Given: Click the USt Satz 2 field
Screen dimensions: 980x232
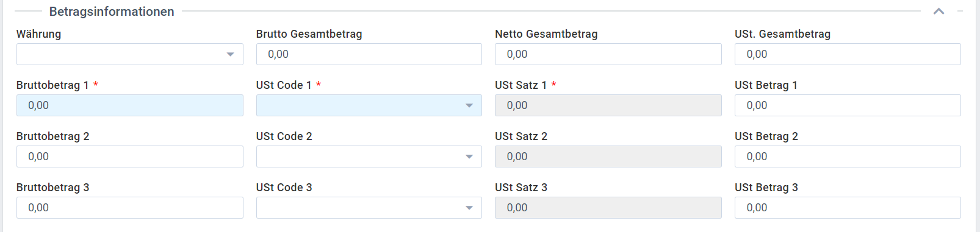Looking at the screenshot, I should click(608, 156).
